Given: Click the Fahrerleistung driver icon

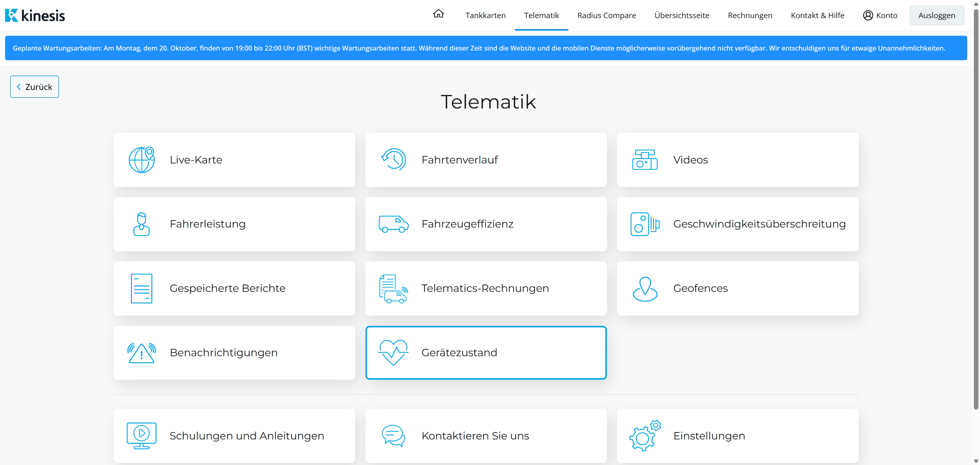Looking at the screenshot, I should [x=141, y=224].
